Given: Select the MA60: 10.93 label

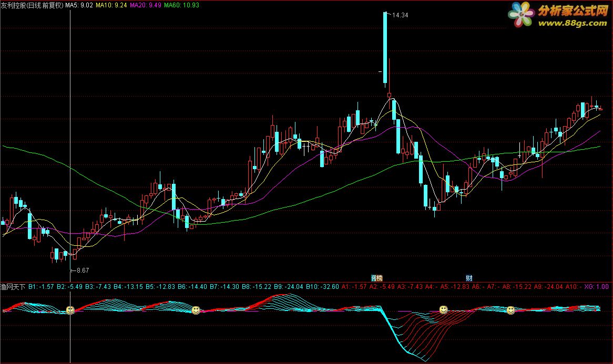Looking at the screenshot, I should [x=181, y=5].
